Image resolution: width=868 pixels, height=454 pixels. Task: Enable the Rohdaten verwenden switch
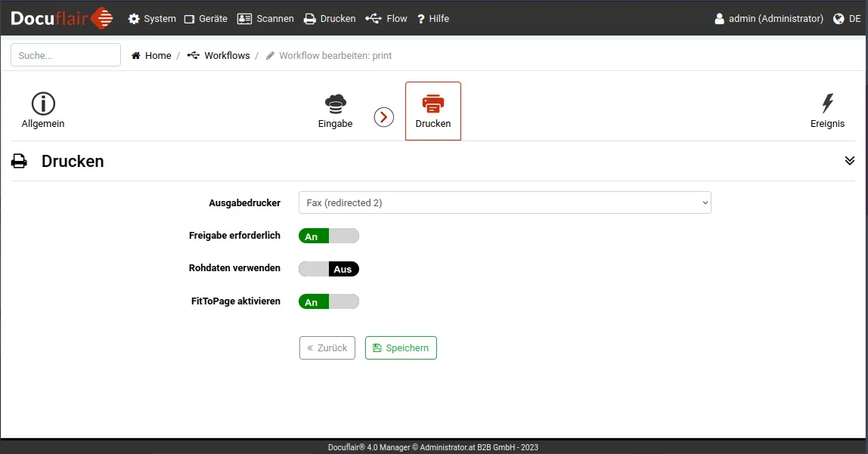329,269
